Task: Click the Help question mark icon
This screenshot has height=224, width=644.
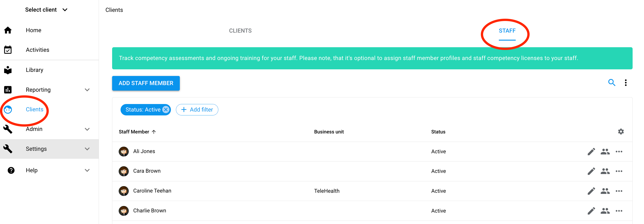Action: coord(11,170)
